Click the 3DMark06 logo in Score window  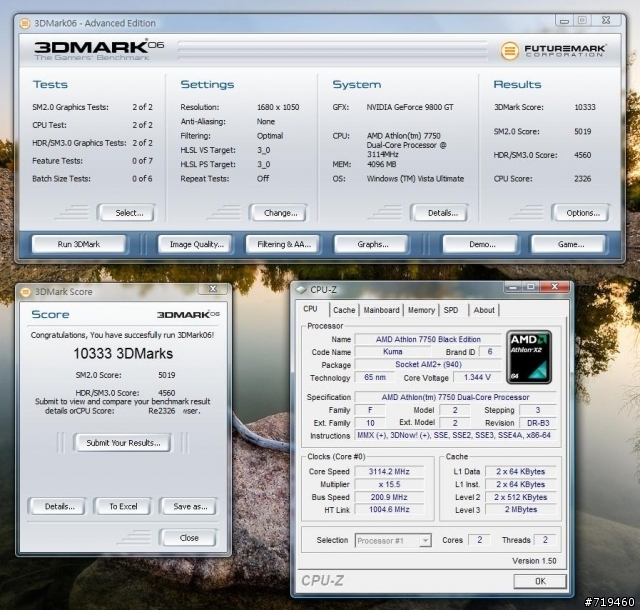pyautogui.click(x=188, y=314)
